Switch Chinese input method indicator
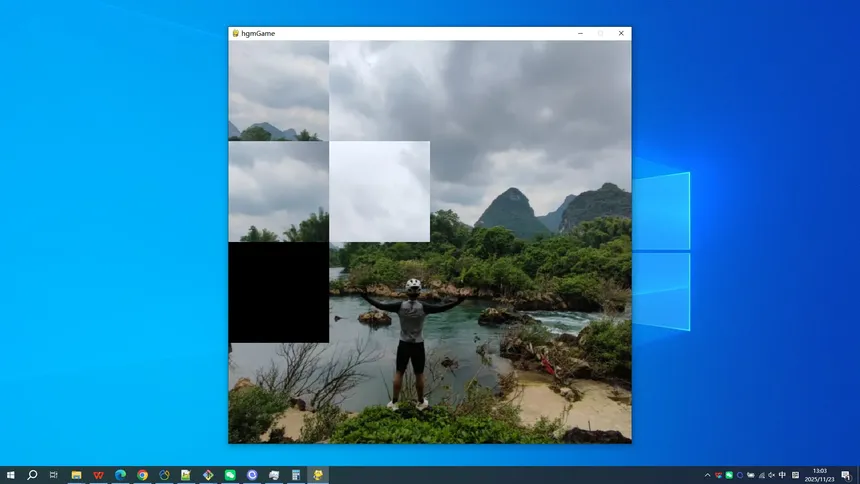The width and height of the screenshot is (860, 484). [x=783, y=475]
